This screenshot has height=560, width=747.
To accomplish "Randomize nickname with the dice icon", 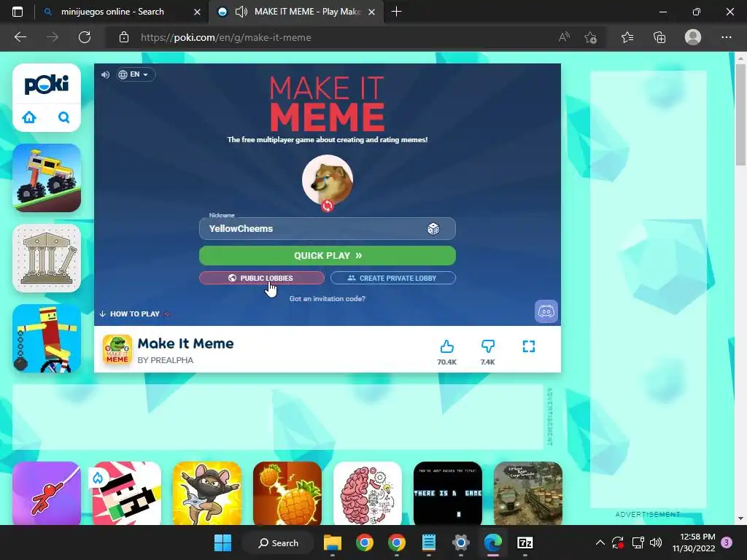I will click(x=433, y=229).
